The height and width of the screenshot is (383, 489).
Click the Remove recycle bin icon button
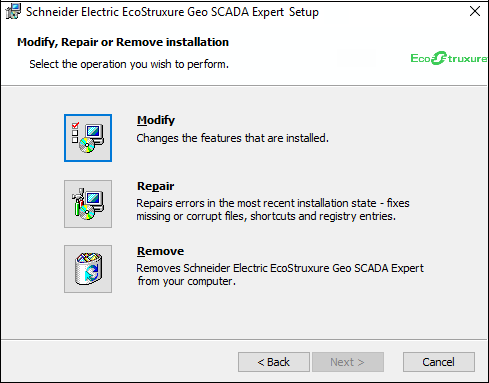point(88,269)
